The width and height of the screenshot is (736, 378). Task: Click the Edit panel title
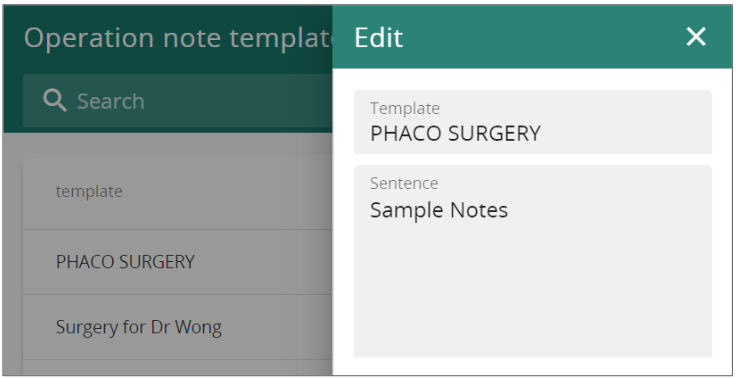(378, 38)
